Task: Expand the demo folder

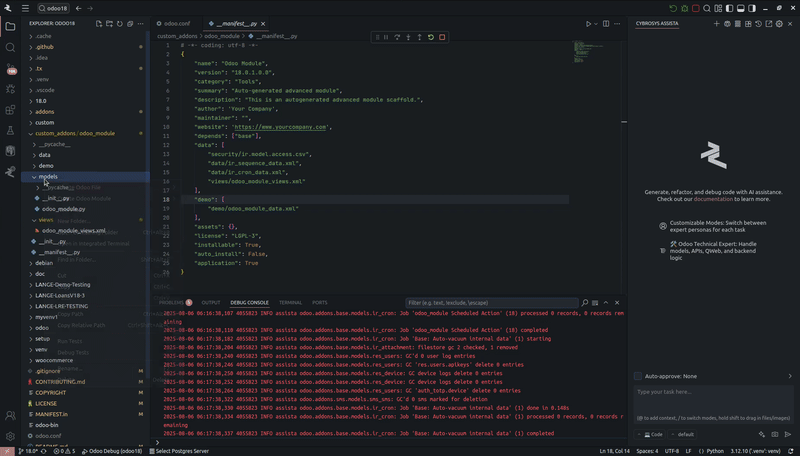Action: click(x=84, y=166)
